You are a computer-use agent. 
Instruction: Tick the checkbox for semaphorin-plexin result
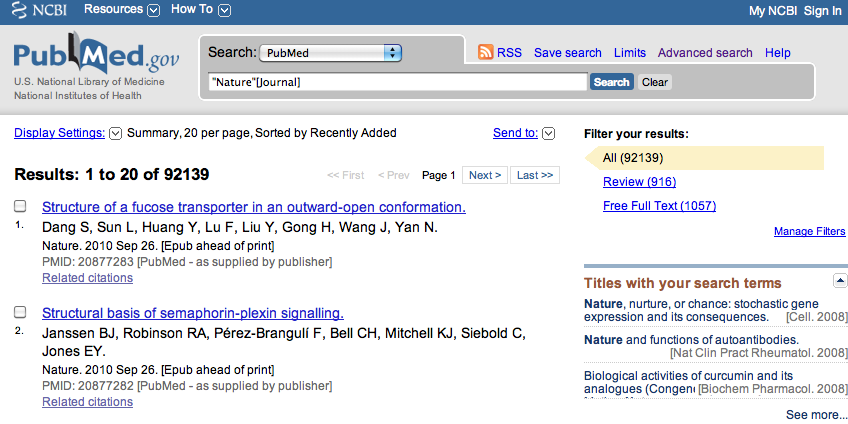pos(20,312)
